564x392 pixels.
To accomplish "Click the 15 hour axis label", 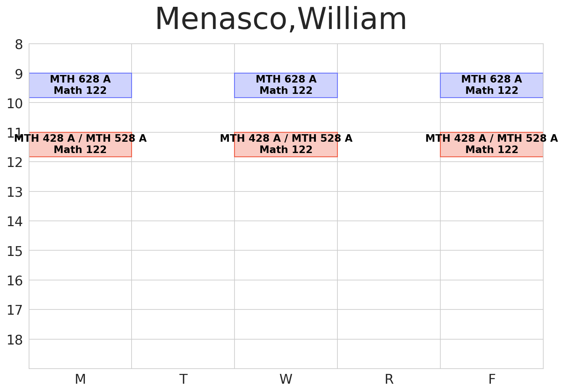I will (15, 251).
